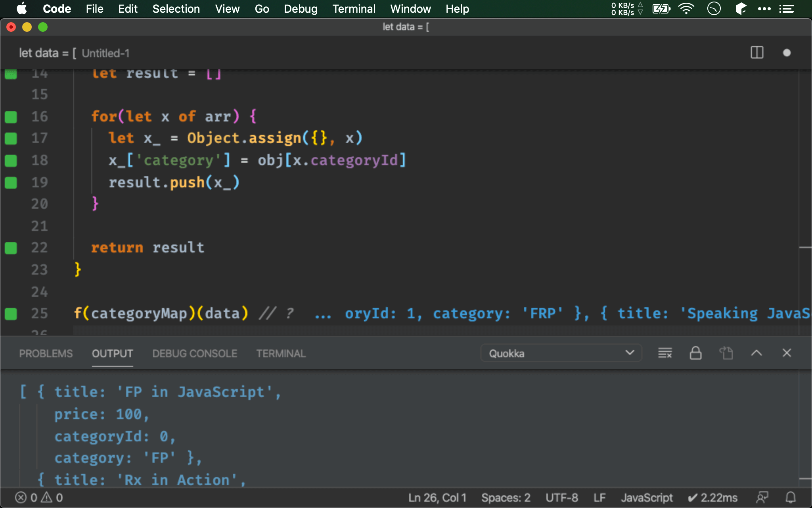Click line number 20 in the gutter
The width and height of the screenshot is (812, 508).
[x=39, y=204]
